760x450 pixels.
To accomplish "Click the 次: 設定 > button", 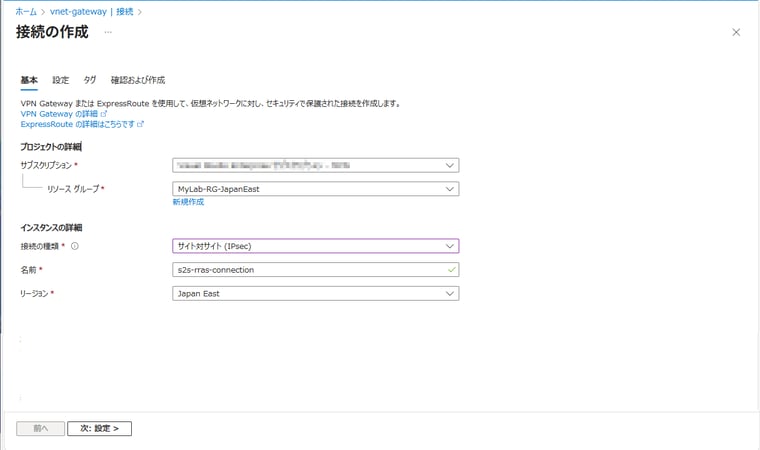I will [99, 429].
